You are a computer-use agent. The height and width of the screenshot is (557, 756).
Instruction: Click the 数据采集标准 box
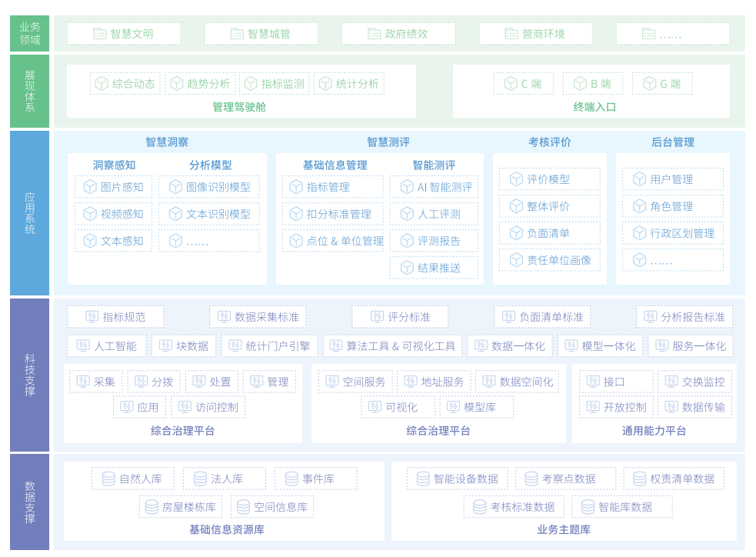point(258,317)
